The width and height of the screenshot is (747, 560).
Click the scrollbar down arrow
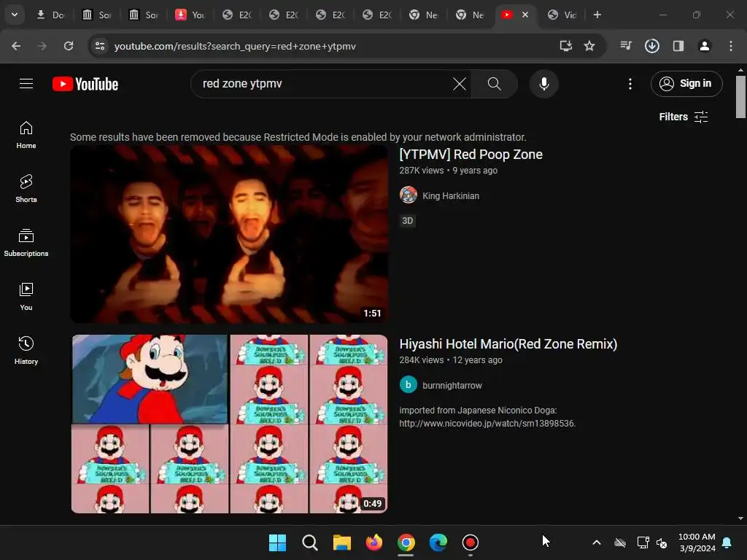[740, 518]
